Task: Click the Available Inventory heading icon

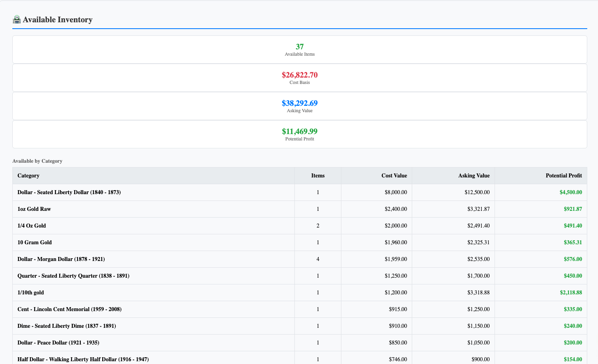Action: click(17, 19)
